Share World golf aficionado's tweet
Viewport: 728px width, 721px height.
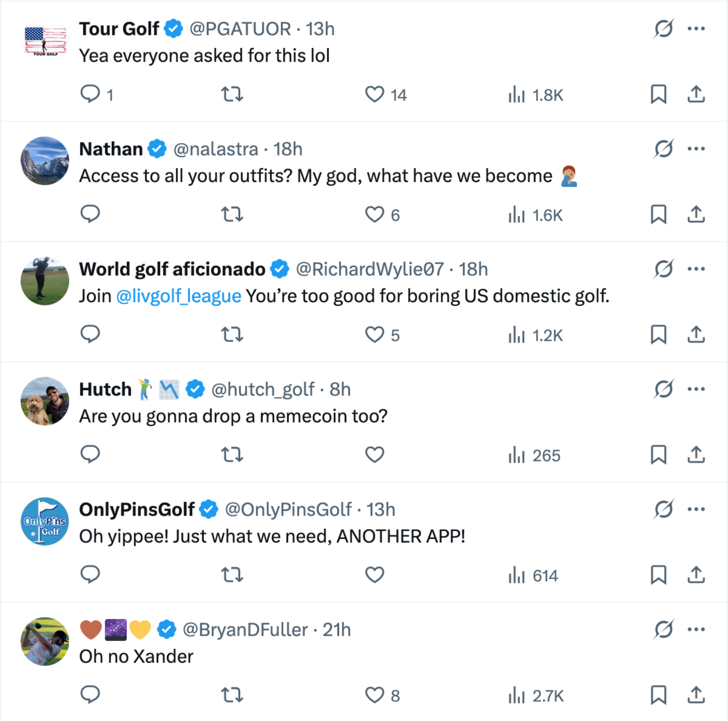696,334
